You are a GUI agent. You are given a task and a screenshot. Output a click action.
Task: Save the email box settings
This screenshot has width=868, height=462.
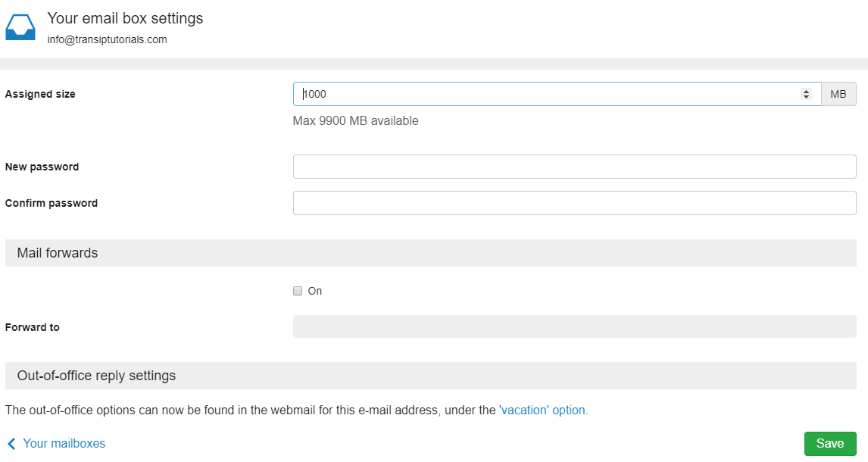click(830, 443)
